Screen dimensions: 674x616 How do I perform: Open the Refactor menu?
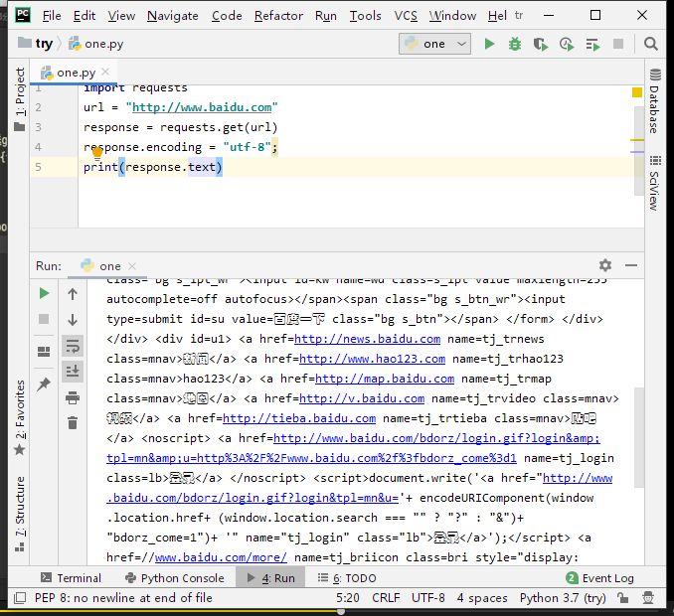coord(278,16)
